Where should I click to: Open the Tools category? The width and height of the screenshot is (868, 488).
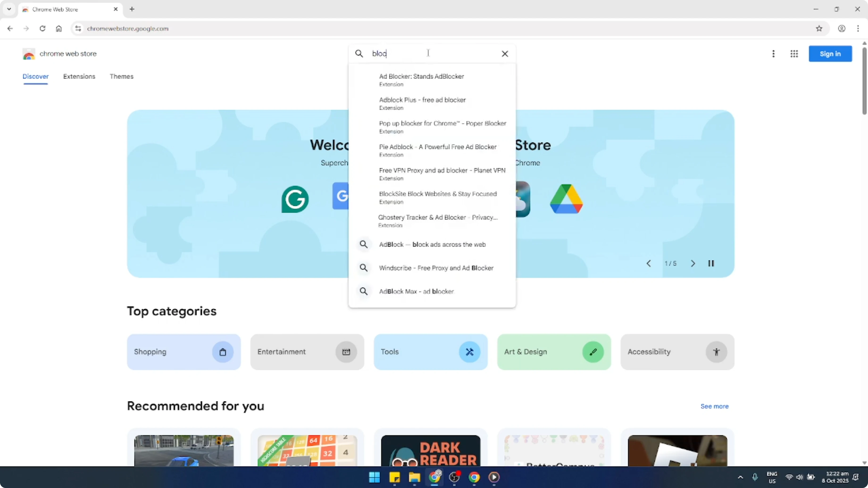point(431,352)
